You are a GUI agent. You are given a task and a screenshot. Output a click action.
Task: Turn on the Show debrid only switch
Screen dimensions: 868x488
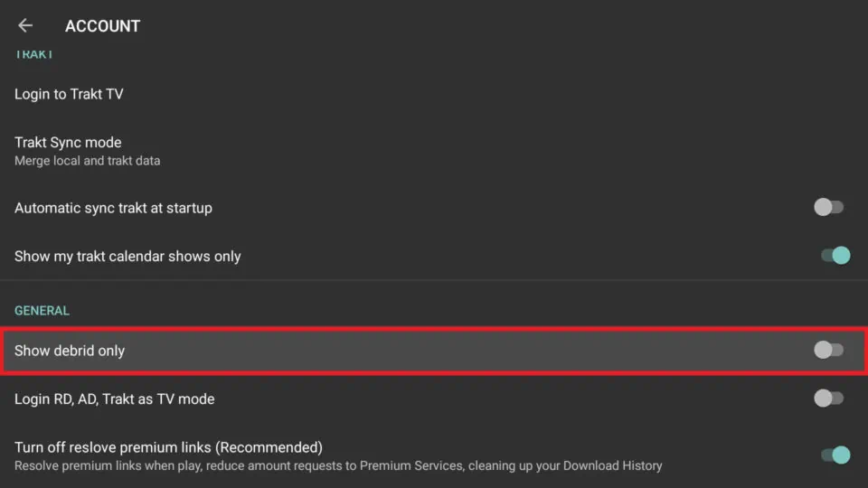pyautogui.click(x=828, y=350)
